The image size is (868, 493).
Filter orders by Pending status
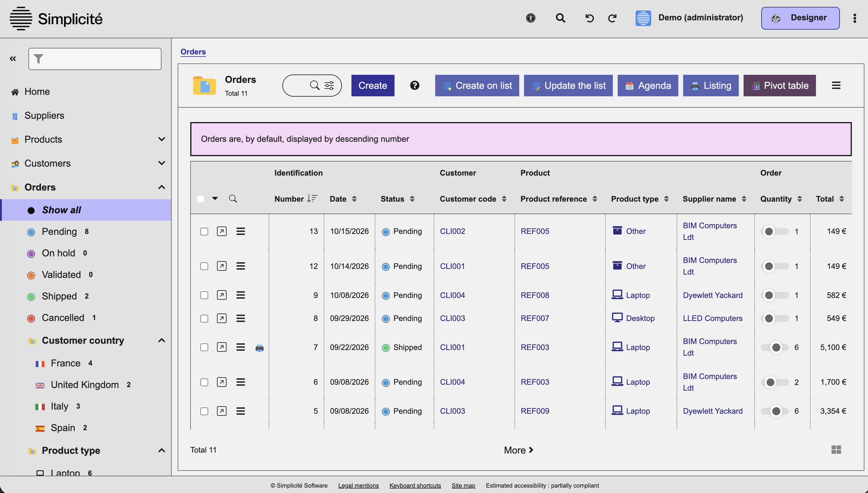coord(86,232)
